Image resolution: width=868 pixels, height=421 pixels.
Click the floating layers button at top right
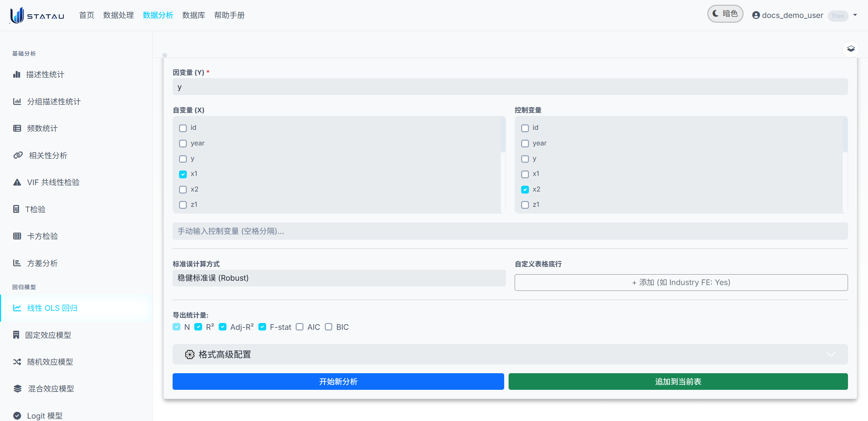(x=851, y=49)
